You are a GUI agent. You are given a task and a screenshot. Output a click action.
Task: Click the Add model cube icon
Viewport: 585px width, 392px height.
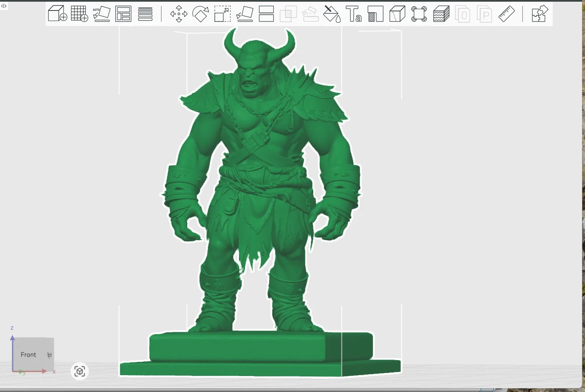click(x=58, y=14)
